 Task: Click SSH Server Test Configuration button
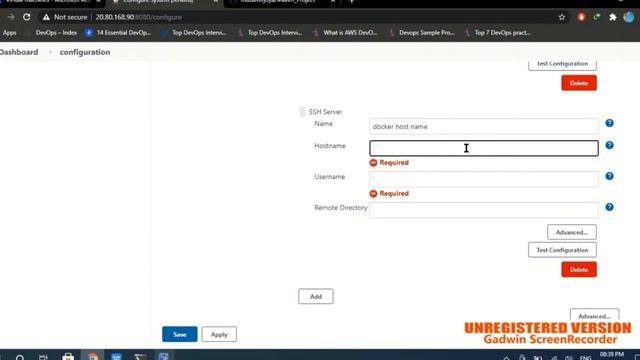(562, 250)
